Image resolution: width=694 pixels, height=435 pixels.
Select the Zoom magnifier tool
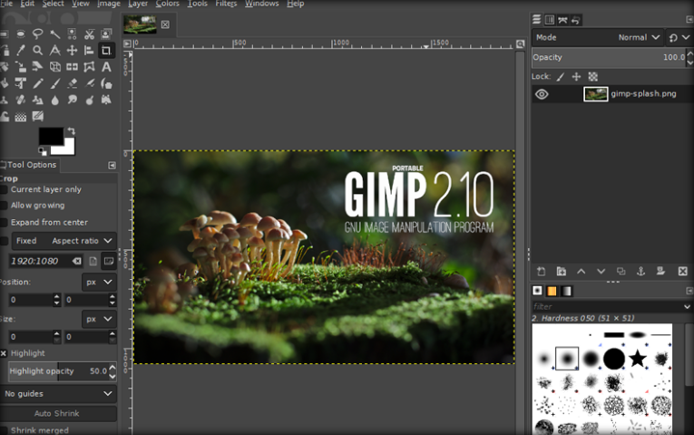[38, 50]
